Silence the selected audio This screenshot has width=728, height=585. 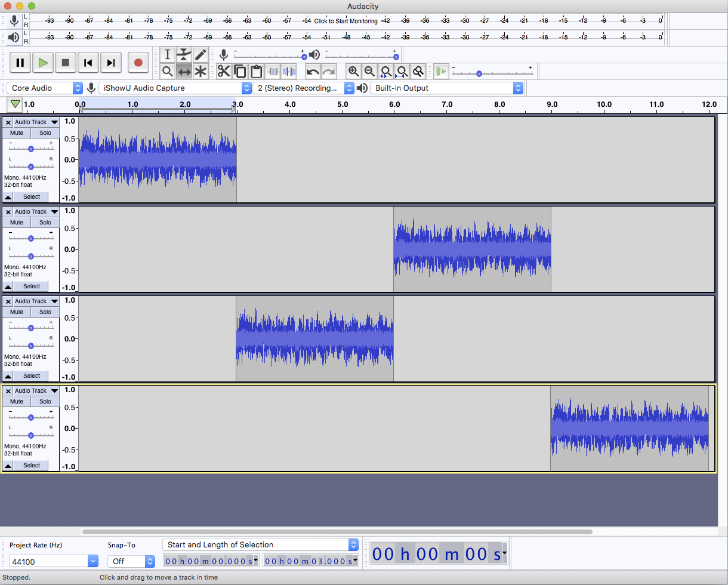tap(290, 71)
